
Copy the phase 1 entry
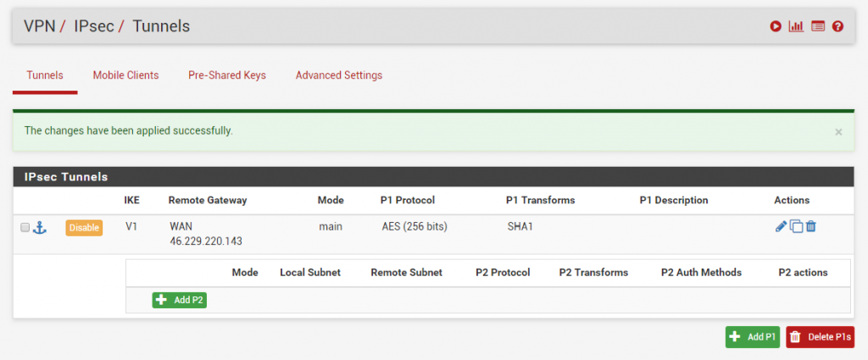[796, 226]
